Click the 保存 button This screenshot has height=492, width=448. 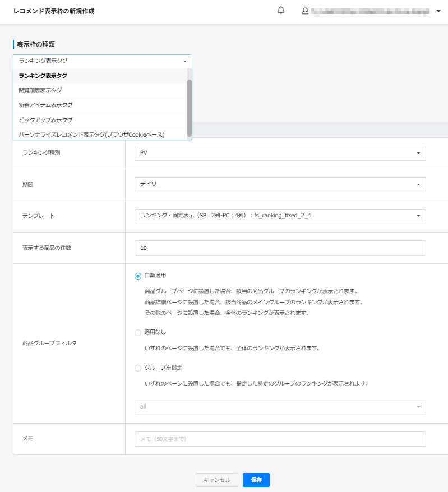tap(256, 480)
